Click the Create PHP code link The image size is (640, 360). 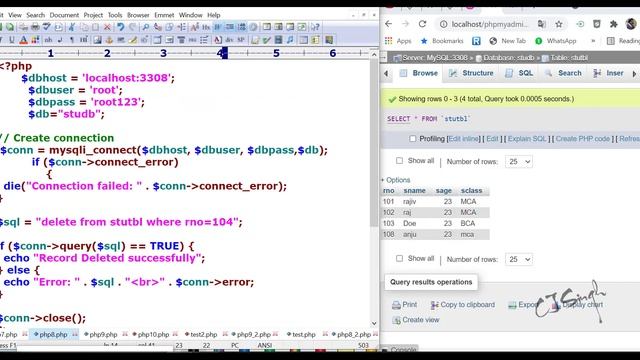tap(582, 139)
